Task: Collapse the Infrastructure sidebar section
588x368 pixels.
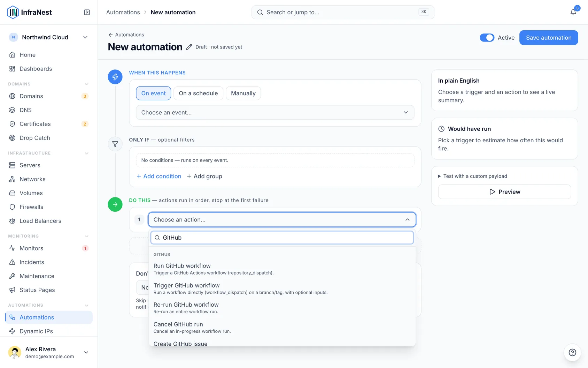Action: coord(86,153)
